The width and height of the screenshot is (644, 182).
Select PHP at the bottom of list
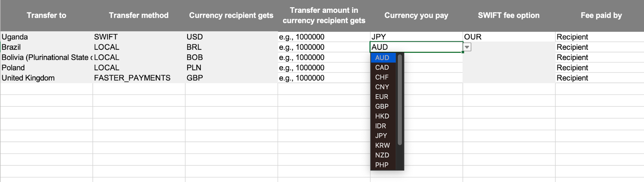click(383, 165)
